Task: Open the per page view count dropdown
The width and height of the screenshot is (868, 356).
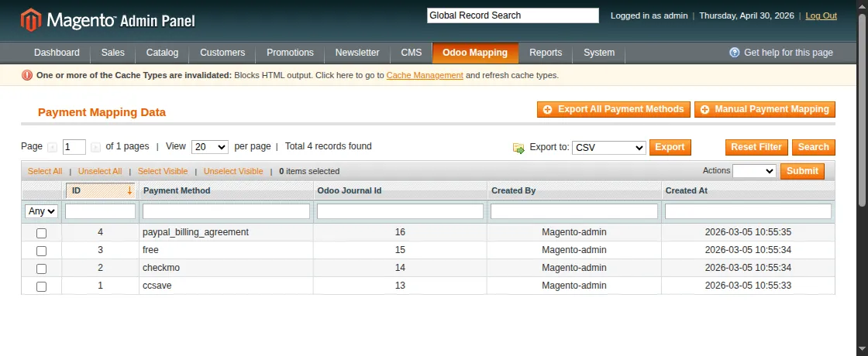Action: (210, 147)
